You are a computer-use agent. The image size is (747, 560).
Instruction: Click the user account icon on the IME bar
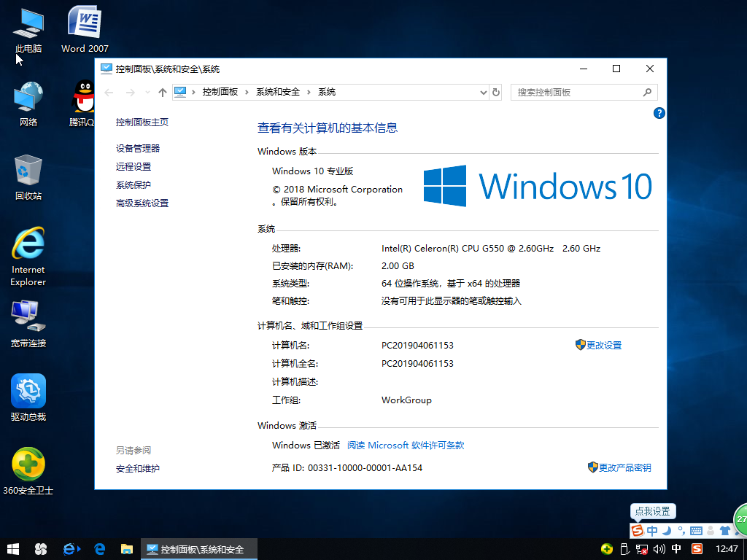coord(711,530)
